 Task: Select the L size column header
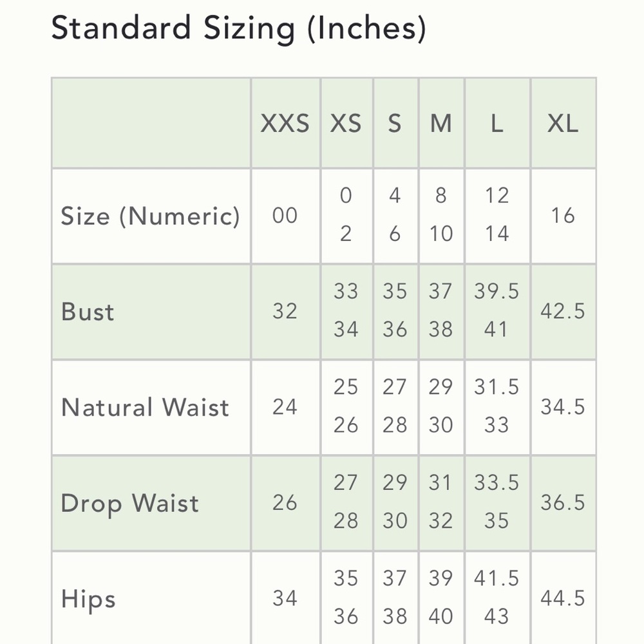pyautogui.click(x=497, y=123)
